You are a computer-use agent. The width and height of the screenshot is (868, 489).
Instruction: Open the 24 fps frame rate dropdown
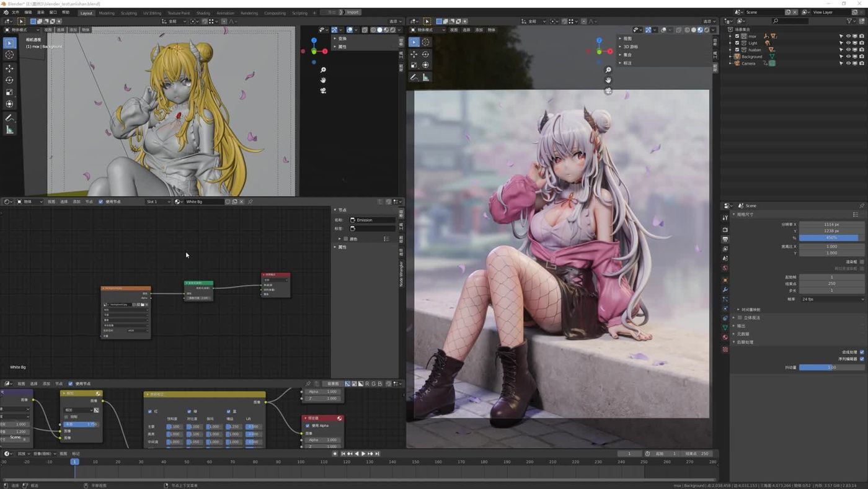click(x=832, y=299)
